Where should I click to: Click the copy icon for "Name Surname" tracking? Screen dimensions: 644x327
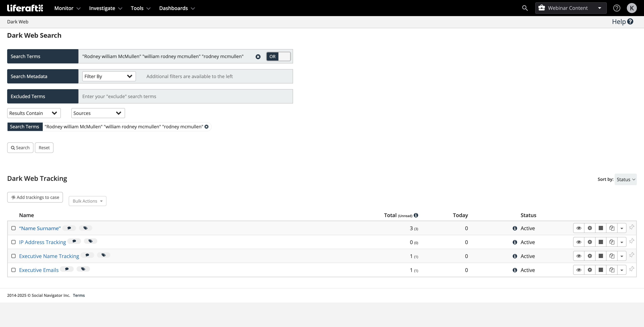[x=612, y=228]
